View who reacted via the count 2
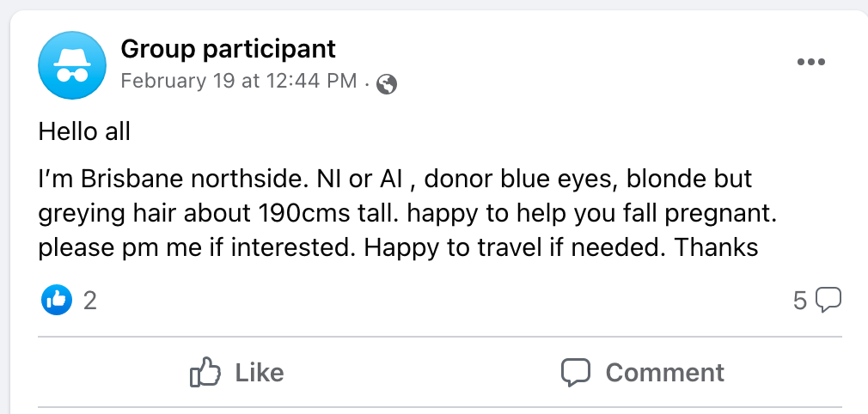The height and width of the screenshot is (414, 868). tap(89, 301)
